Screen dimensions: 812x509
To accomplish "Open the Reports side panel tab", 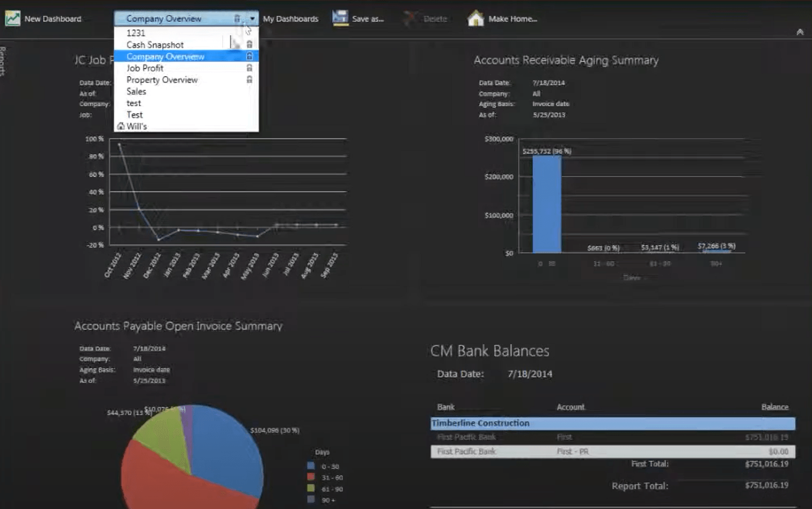I will [x=3, y=61].
